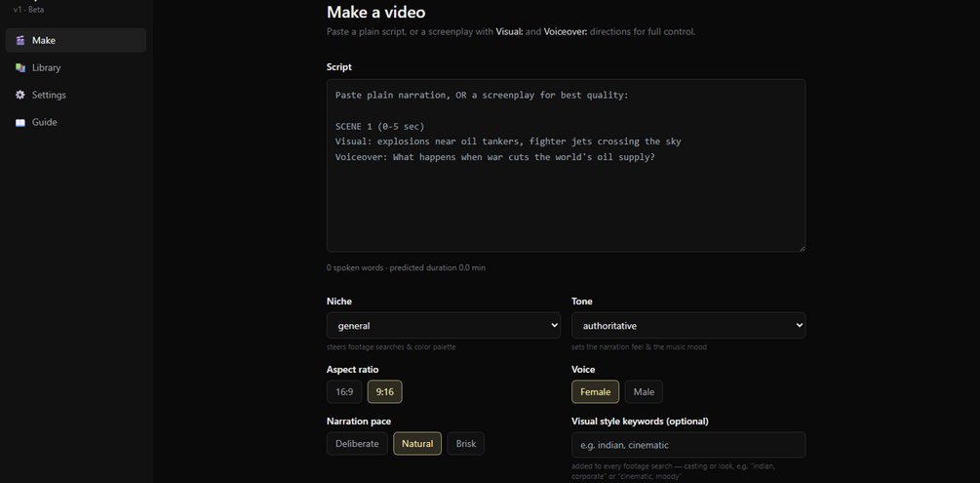This screenshot has height=483, width=980.
Task: Set narration pace to Natural
Action: tap(417, 444)
